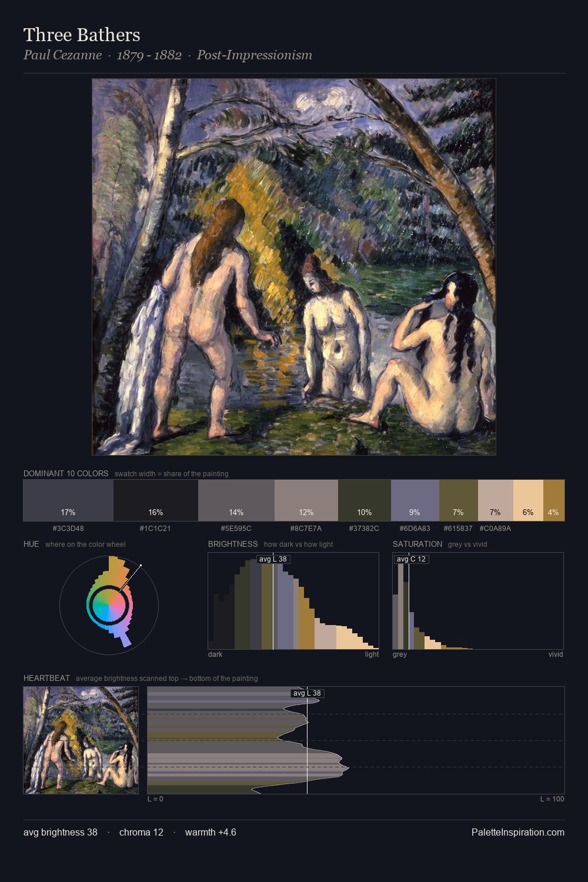Click the heartbeat brightness profile chart
This screenshot has height=882, width=588.
click(x=356, y=740)
